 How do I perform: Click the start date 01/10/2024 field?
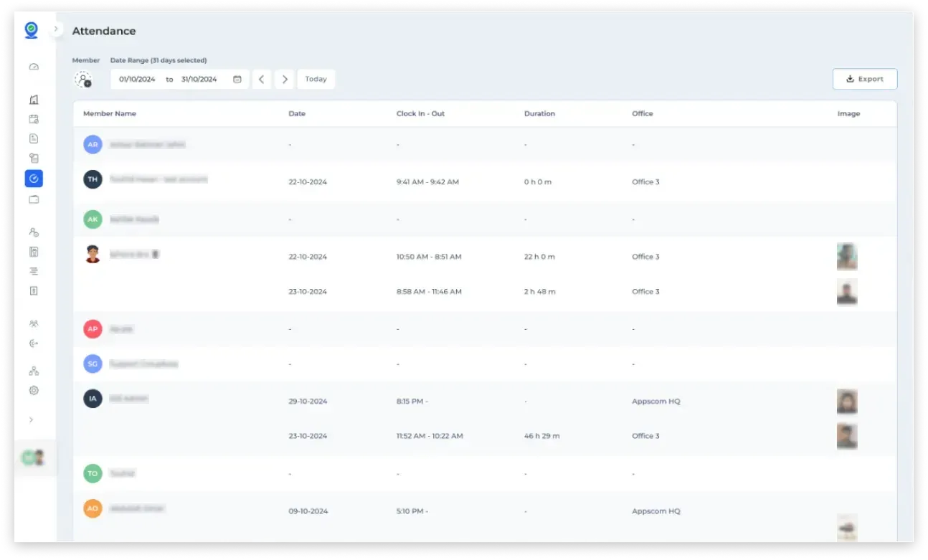pos(137,80)
